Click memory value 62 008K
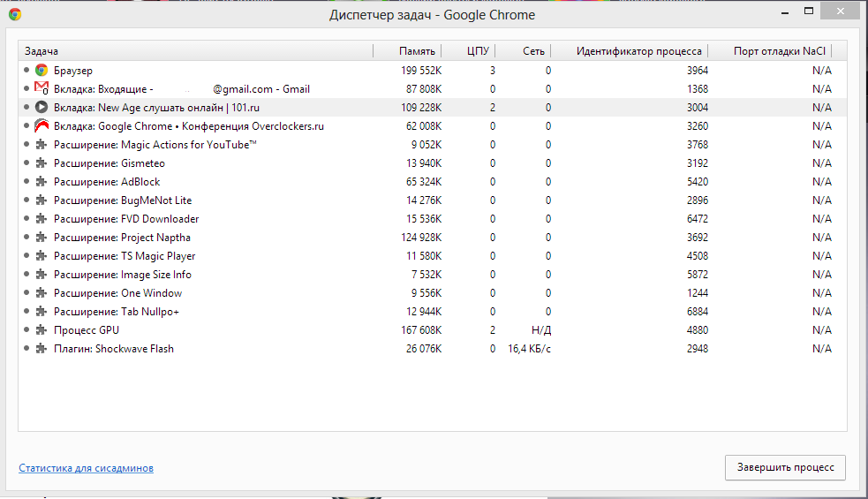Image resolution: width=868 pixels, height=499 pixels. pyautogui.click(x=424, y=126)
